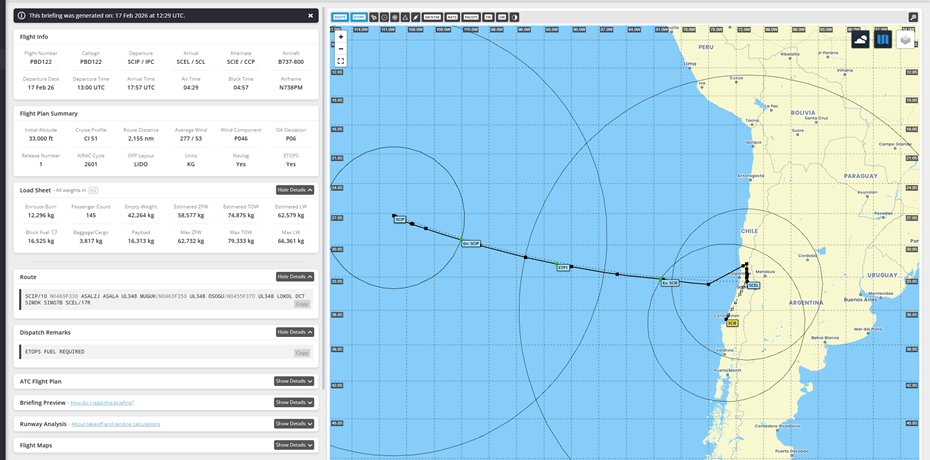Click Max LW value 66,361 kg

291,241
